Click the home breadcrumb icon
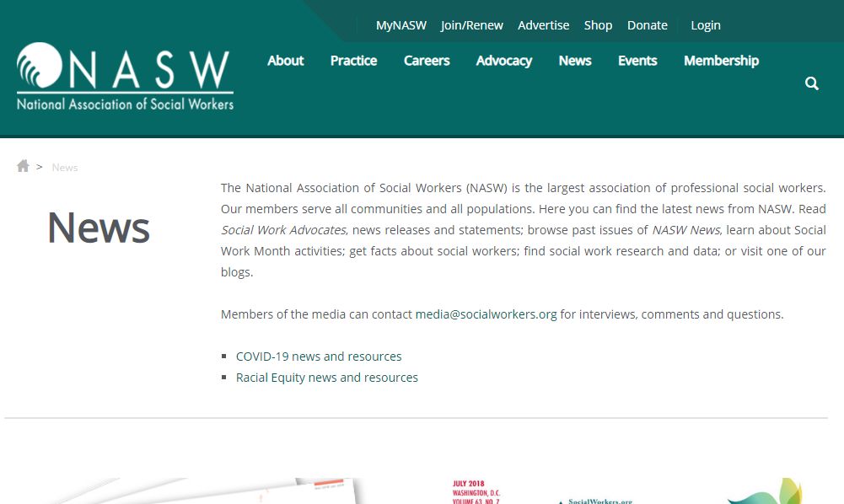 (x=23, y=166)
